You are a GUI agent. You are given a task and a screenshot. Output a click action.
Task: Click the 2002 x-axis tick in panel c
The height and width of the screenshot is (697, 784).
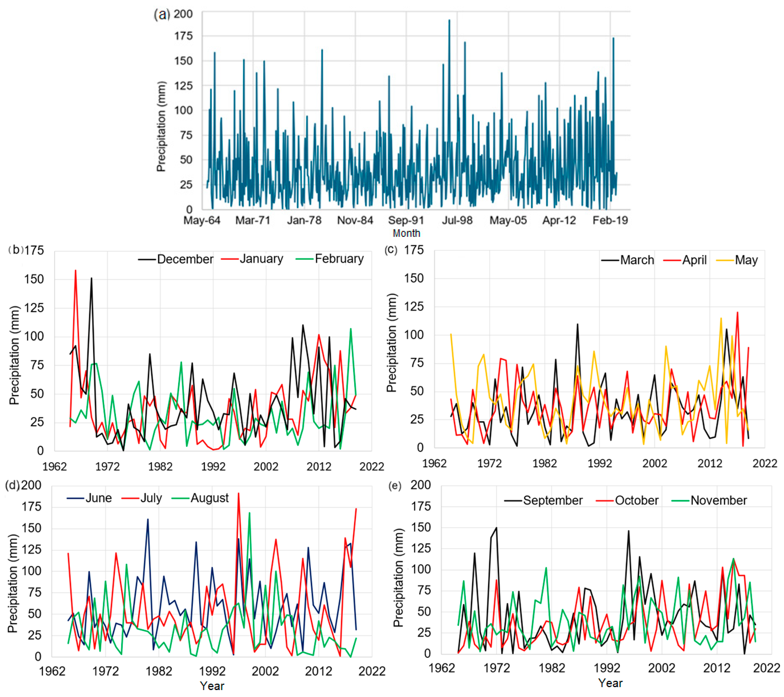pos(655,463)
